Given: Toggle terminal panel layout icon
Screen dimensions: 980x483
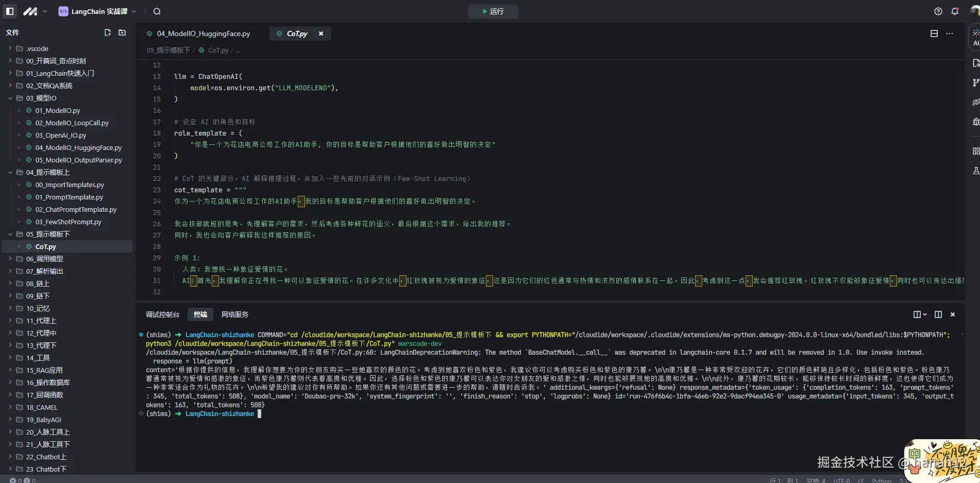Looking at the screenshot, I should (x=938, y=314).
